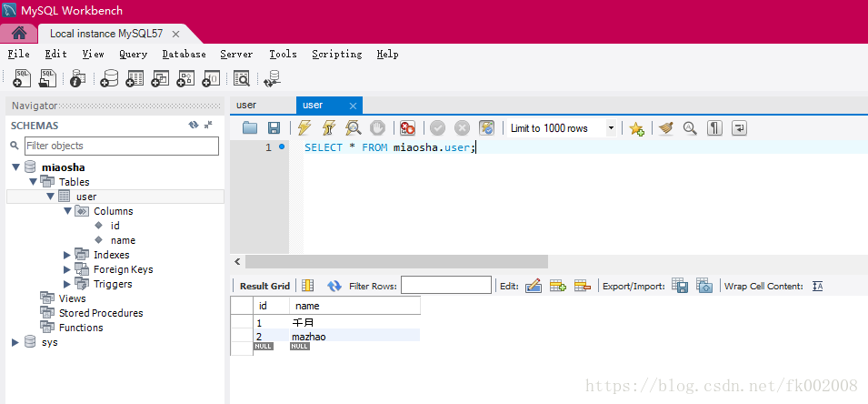Collapse the miaosha schema

point(15,167)
